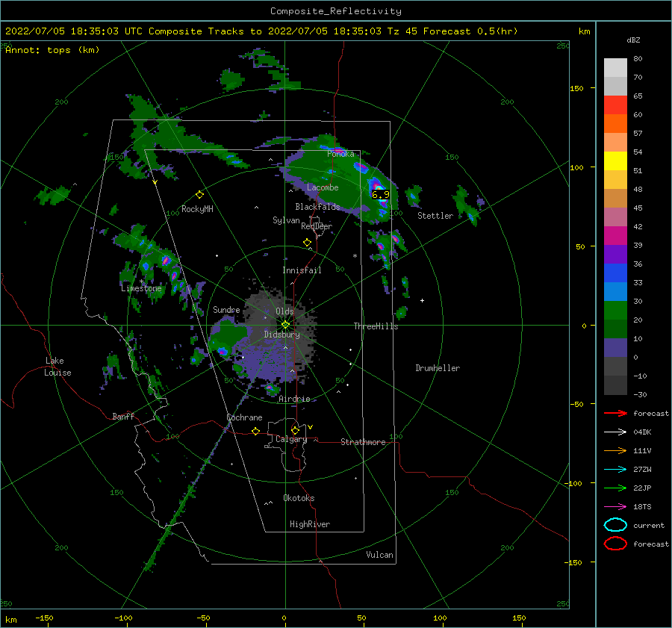The height and width of the screenshot is (628, 672).
Task: Select the Calgary label
Action: pyautogui.click(x=291, y=439)
